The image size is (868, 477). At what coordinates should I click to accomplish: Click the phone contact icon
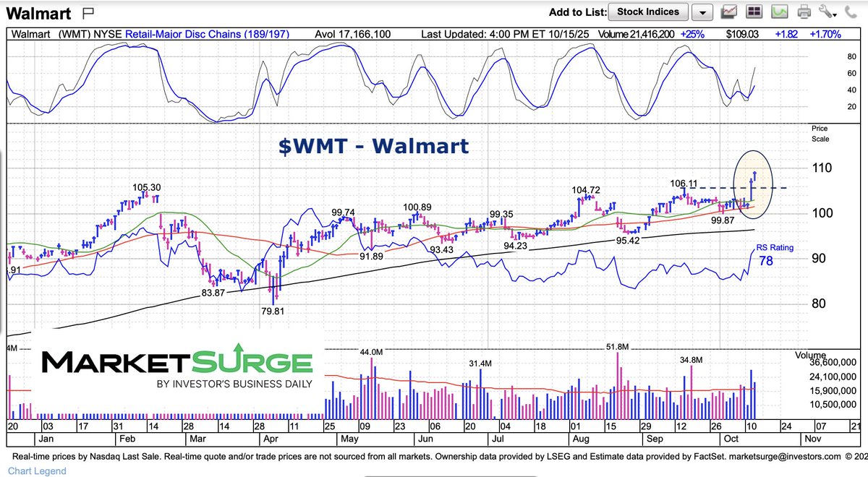(x=851, y=12)
